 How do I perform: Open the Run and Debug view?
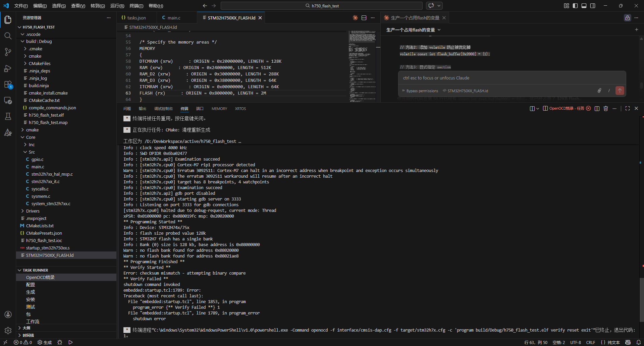[x=8, y=68]
